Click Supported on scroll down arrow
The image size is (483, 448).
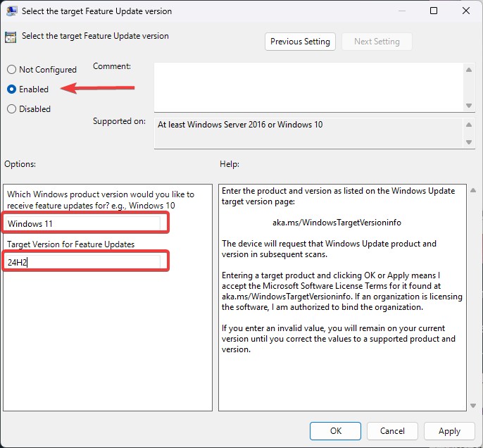pos(469,142)
